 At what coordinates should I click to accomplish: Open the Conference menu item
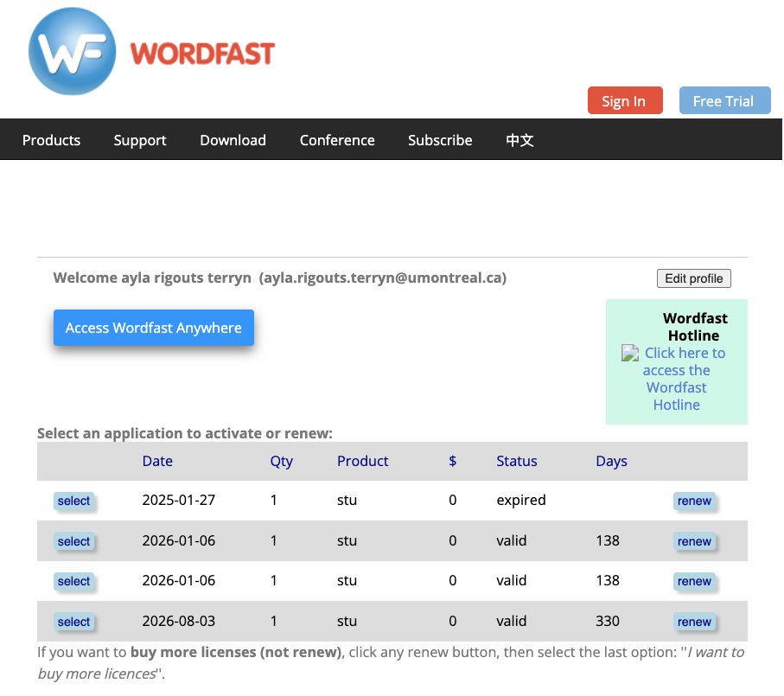tap(337, 140)
